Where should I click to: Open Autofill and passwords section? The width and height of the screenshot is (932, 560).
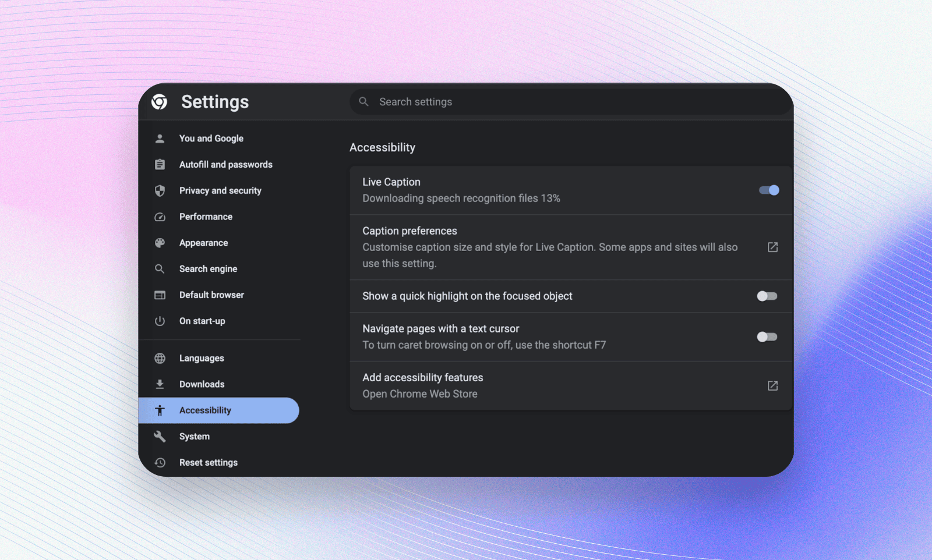point(219,165)
